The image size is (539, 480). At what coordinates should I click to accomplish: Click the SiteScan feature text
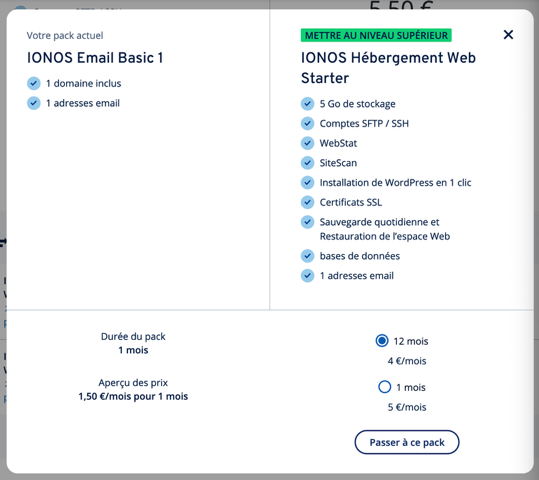point(338,163)
